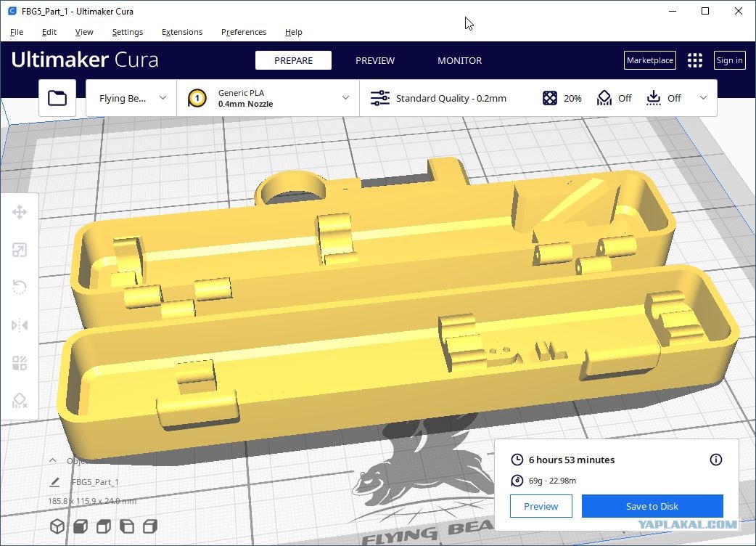756x546 pixels.
Task: Select the Move tool in left toolbar
Action: [20, 212]
